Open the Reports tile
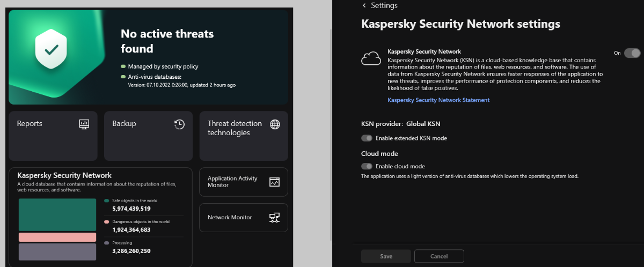This screenshot has width=644, height=267. (53, 136)
